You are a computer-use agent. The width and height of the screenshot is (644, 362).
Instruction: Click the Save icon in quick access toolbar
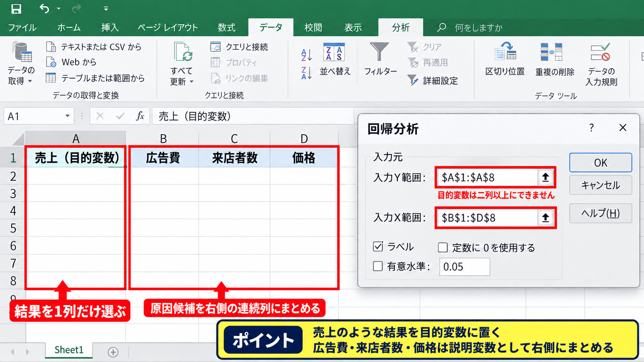16,8
